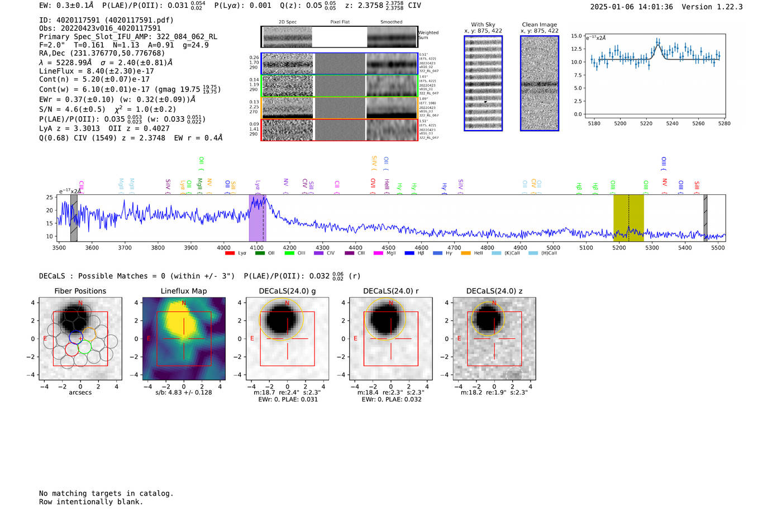
Task: Open the 'With Sky' image panel
Action: click(x=483, y=83)
